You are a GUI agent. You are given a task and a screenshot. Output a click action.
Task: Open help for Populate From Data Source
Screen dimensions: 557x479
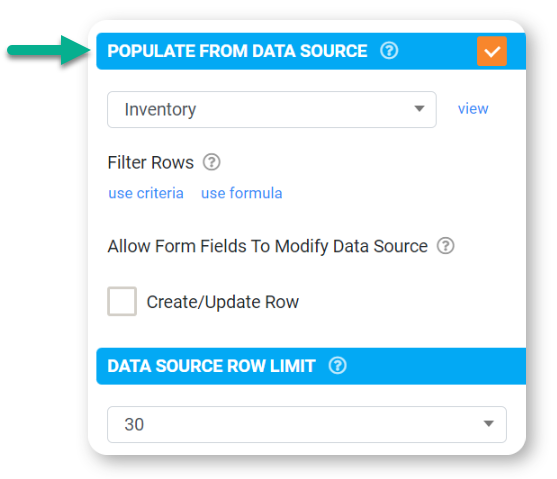point(389,50)
